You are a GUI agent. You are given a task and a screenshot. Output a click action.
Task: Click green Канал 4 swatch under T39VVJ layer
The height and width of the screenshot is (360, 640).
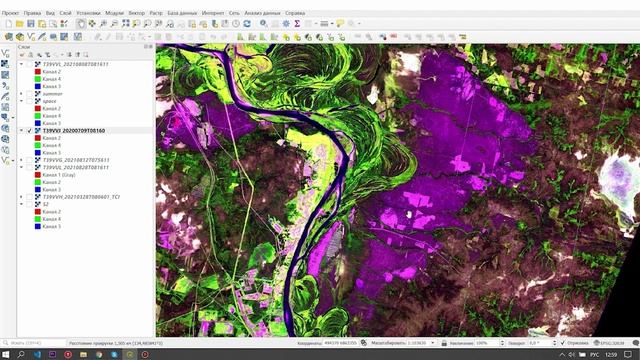click(38, 145)
